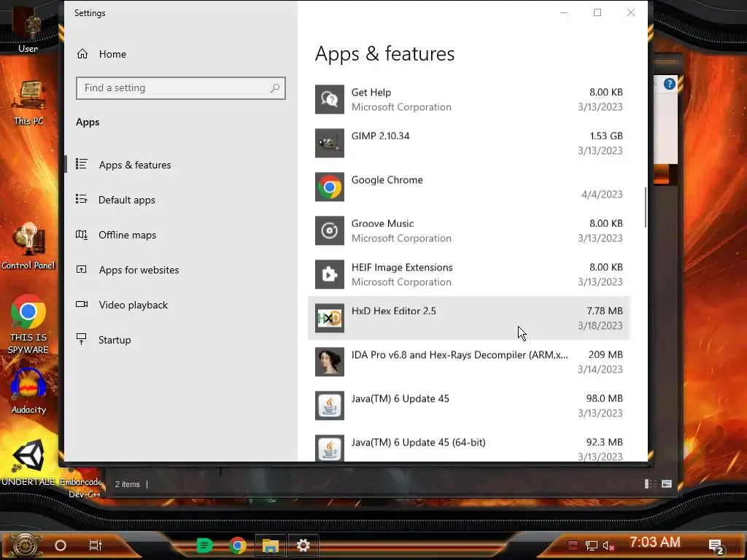Viewport: 747px width, 560px height.
Task: Open Default apps settings
Action: click(181, 200)
